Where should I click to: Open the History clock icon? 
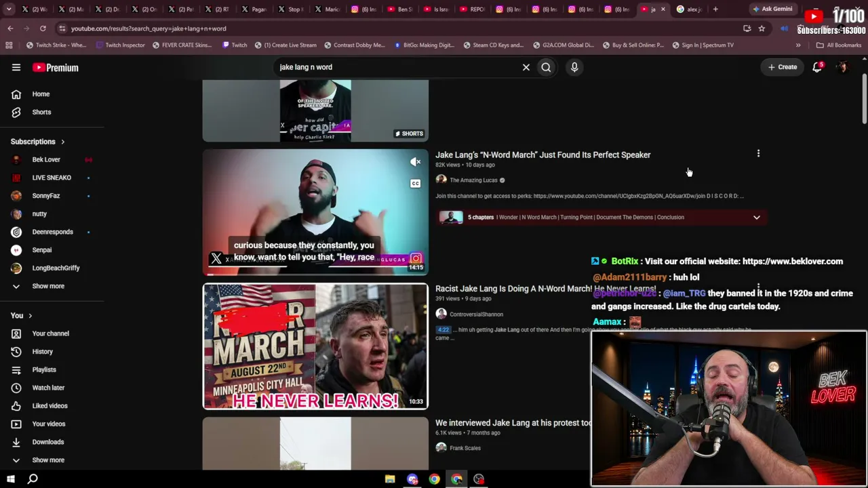[16, 352]
